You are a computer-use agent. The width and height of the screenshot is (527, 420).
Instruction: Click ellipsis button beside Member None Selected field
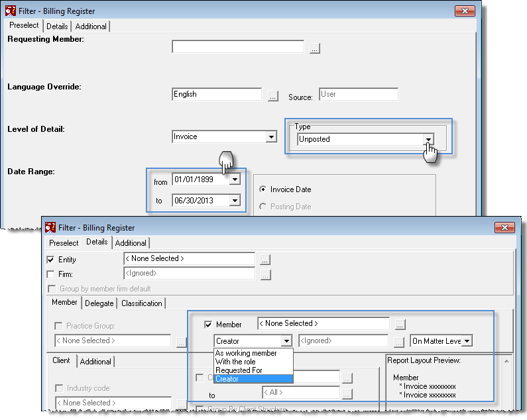[x=400, y=325]
